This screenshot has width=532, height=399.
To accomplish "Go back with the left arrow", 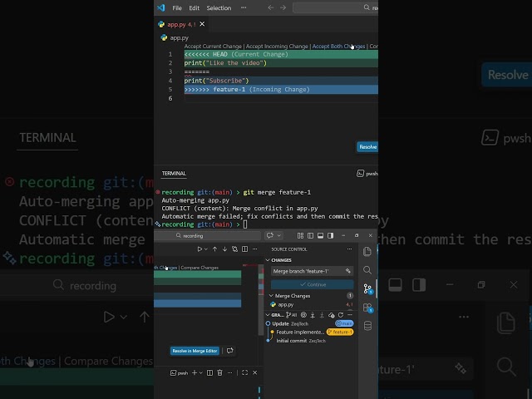I will (271, 7).
